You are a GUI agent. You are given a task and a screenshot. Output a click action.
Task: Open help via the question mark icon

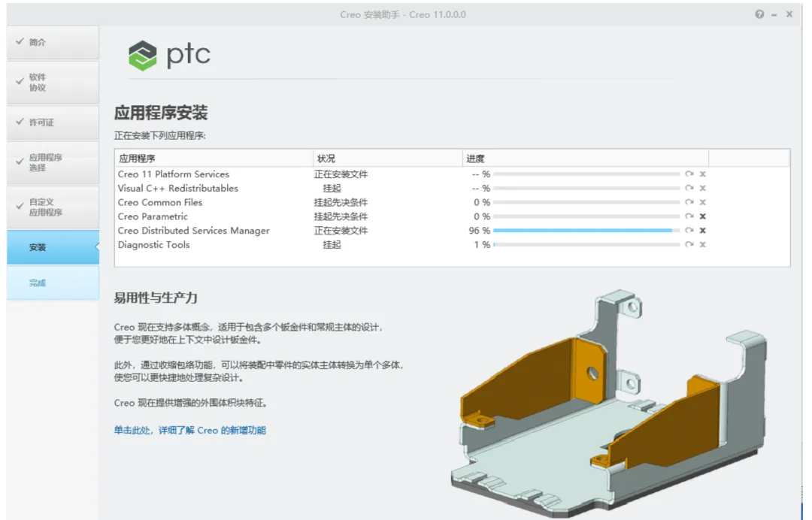759,14
